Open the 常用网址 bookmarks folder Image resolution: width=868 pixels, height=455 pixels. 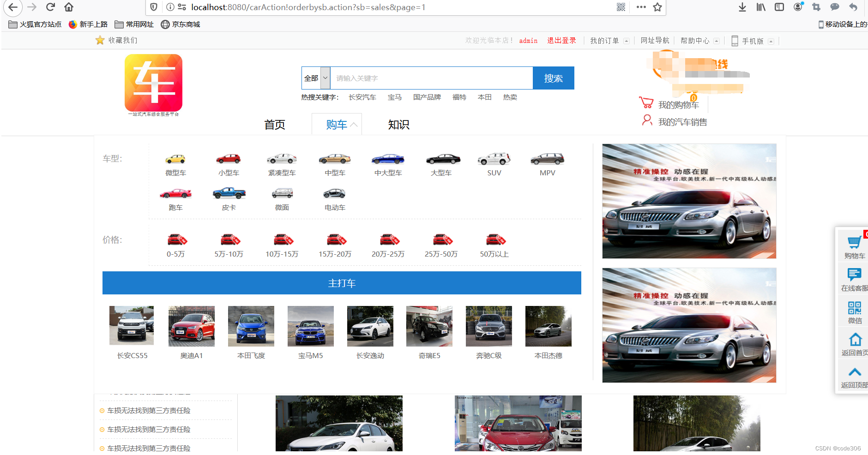[x=134, y=24]
